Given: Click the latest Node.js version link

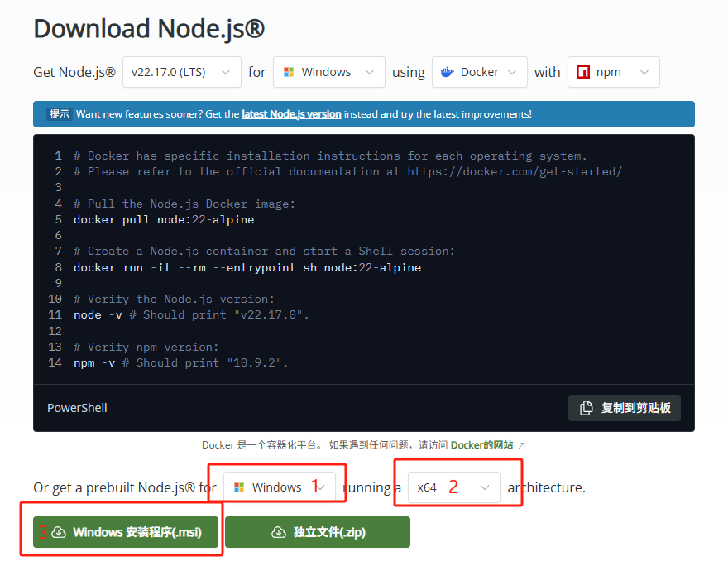Looking at the screenshot, I should click(x=291, y=114).
